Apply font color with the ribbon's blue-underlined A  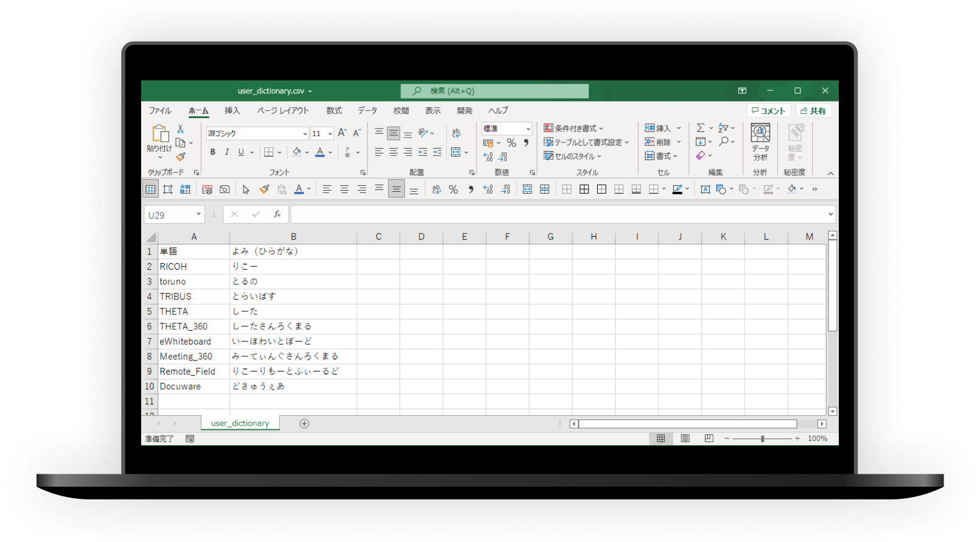point(320,152)
